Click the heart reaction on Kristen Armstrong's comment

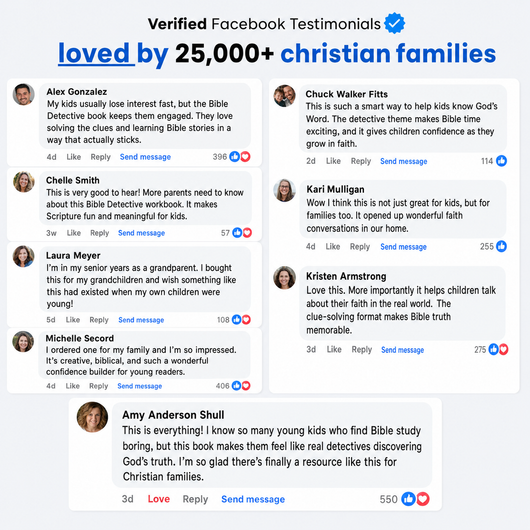(x=504, y=349)
